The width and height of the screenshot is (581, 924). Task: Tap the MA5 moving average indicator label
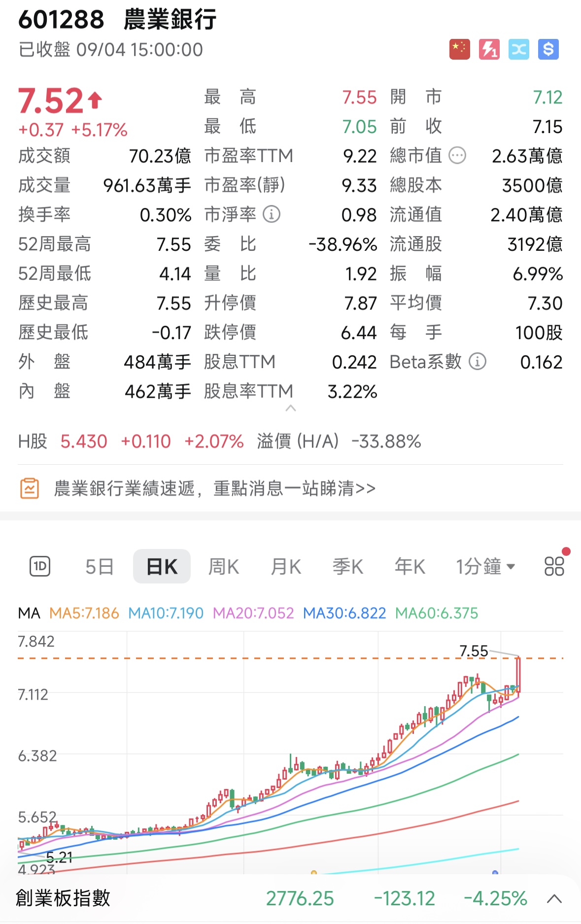pyautogui.click(x=84, y=613)
